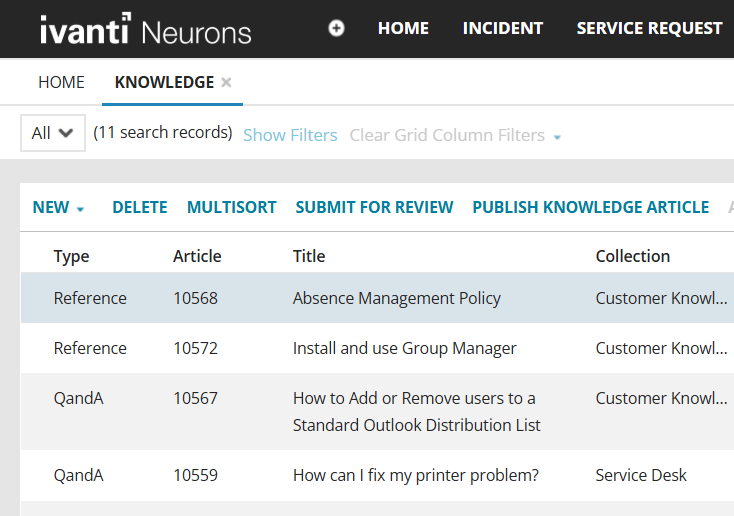Click the Show Filters link

click(290, 135)
